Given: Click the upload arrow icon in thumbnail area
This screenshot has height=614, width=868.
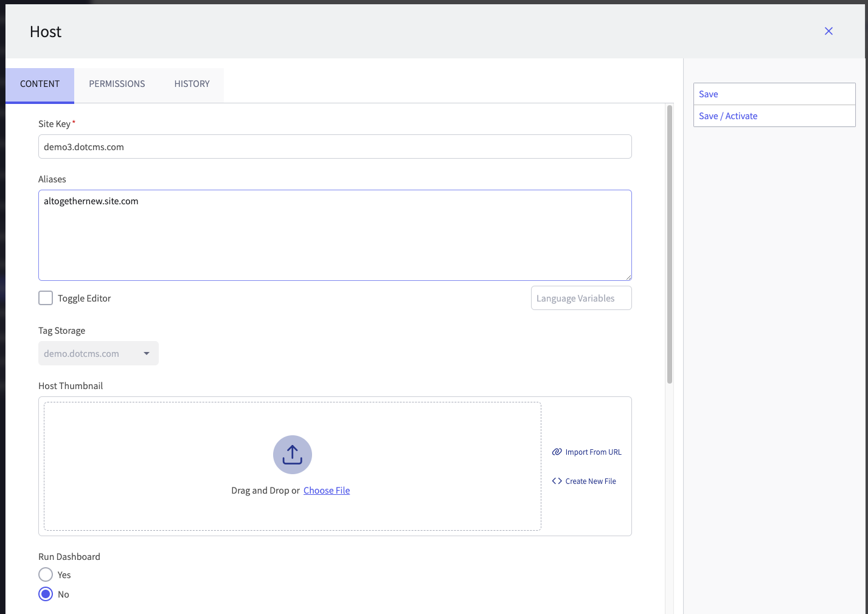Looking at the screenshot, I should (x=292, y=455).
